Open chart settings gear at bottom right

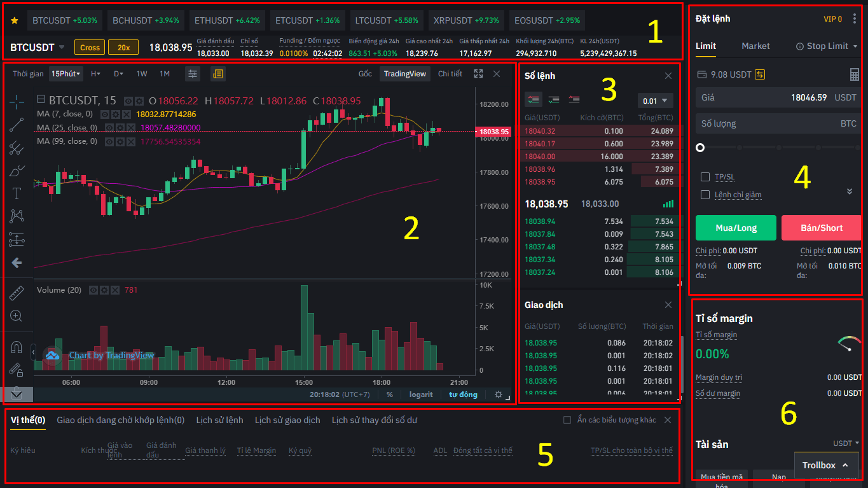499,394
